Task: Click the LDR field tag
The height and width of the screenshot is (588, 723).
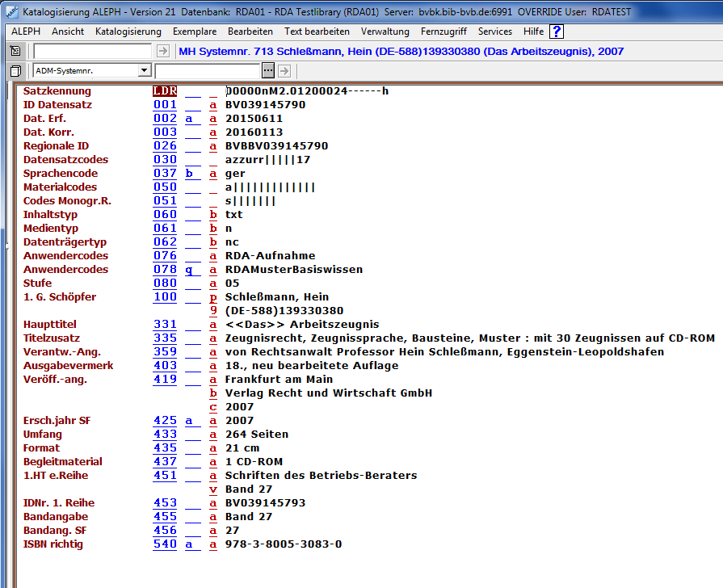Action: click(165, 91)
